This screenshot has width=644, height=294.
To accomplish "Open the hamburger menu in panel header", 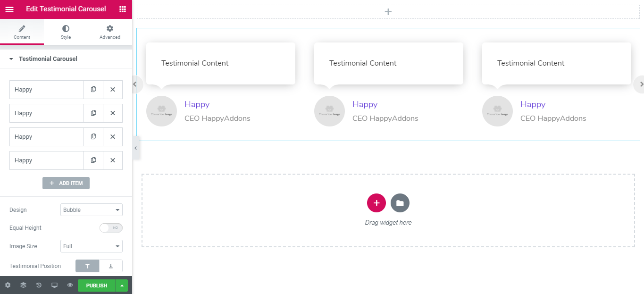I will pyautogui.click(x=9, y=9).
